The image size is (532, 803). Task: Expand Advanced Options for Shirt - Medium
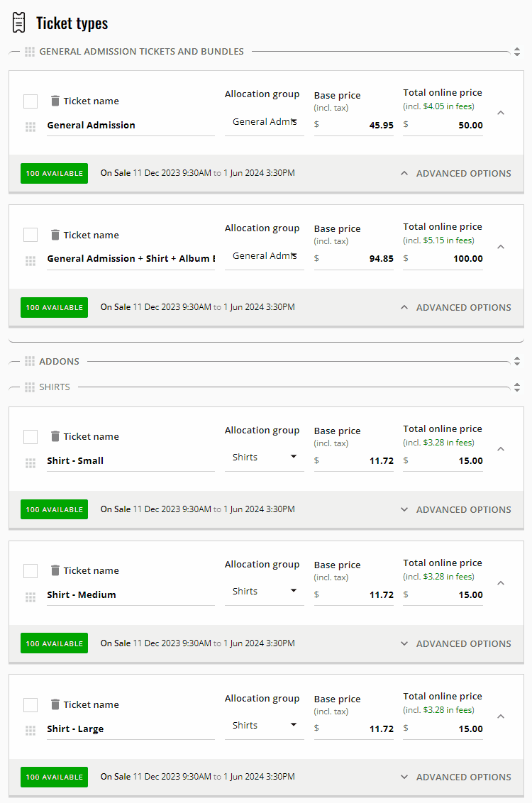pyautogui.click(x=455, y=643)
